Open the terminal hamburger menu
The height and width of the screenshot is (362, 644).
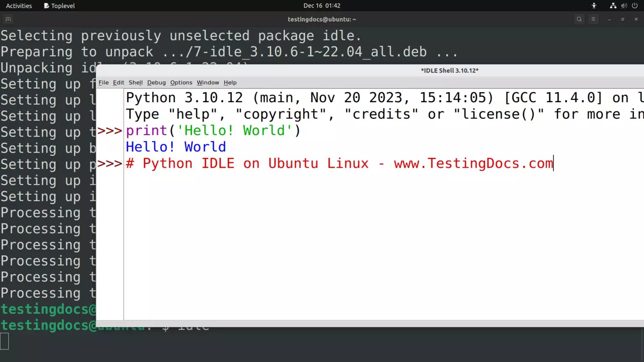pyautogui.click(x=593, y=19)
